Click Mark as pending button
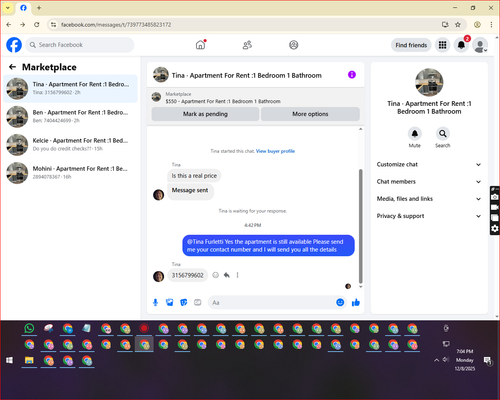The image size is (500, 400). coord(205,114)
